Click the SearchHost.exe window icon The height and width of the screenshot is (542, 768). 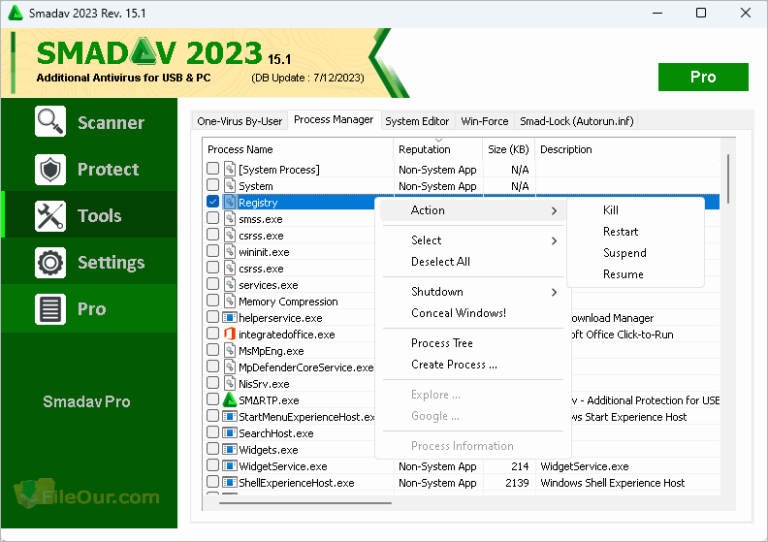(x=230, y=433)
